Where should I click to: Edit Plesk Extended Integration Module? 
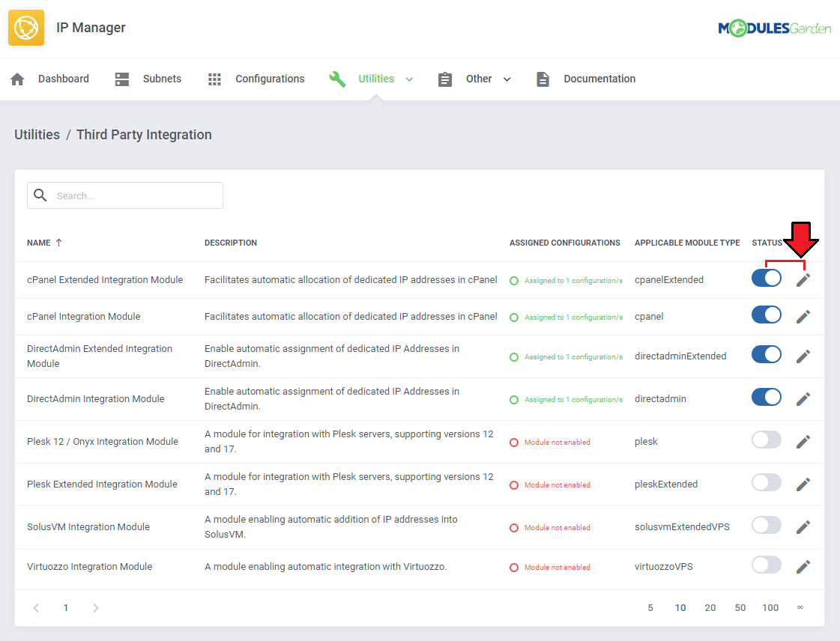(x=803, y=484)
